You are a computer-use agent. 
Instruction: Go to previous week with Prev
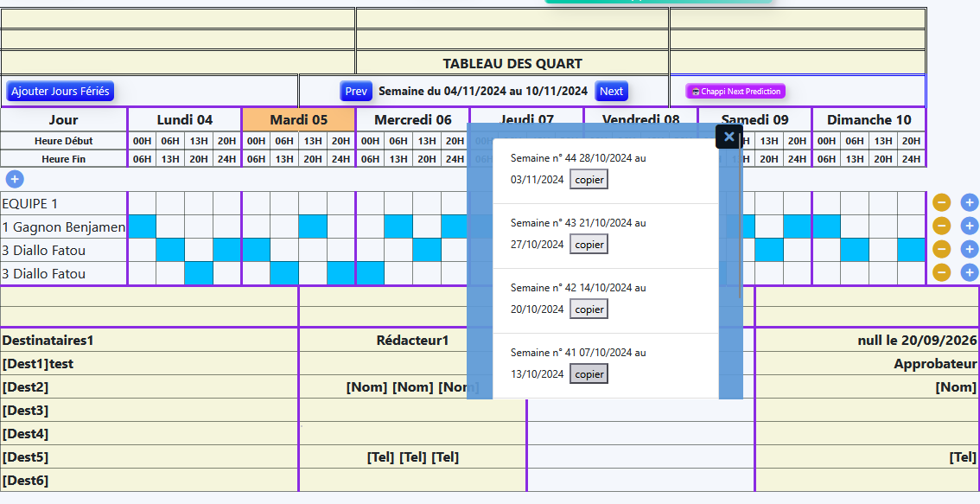(x=356, y=92)
